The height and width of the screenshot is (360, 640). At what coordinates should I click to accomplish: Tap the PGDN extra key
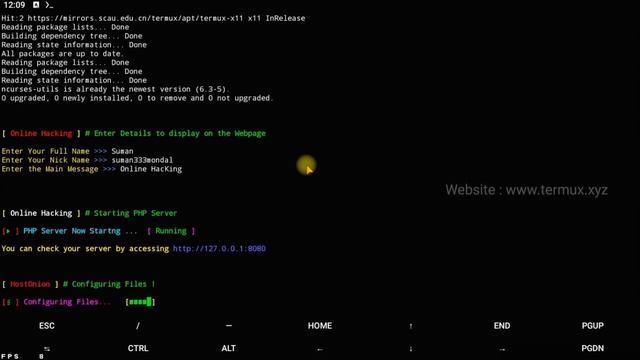pos(592,348)
